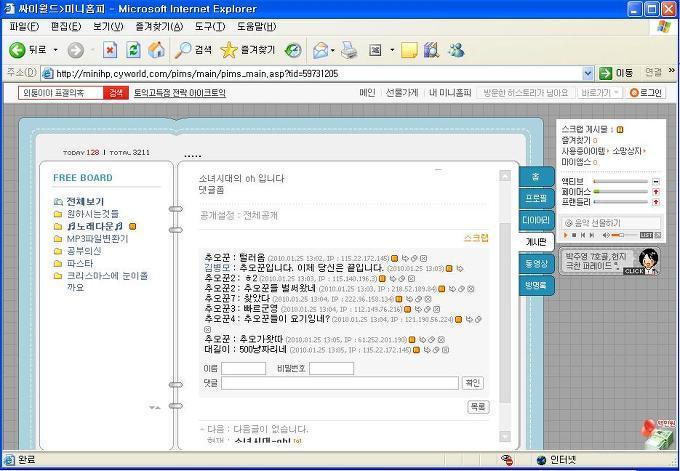Image resolution: width=680 pixels, height=471 pixels.
Task: Open the 도구(T) menu
Action: click(x=210, y=27)
